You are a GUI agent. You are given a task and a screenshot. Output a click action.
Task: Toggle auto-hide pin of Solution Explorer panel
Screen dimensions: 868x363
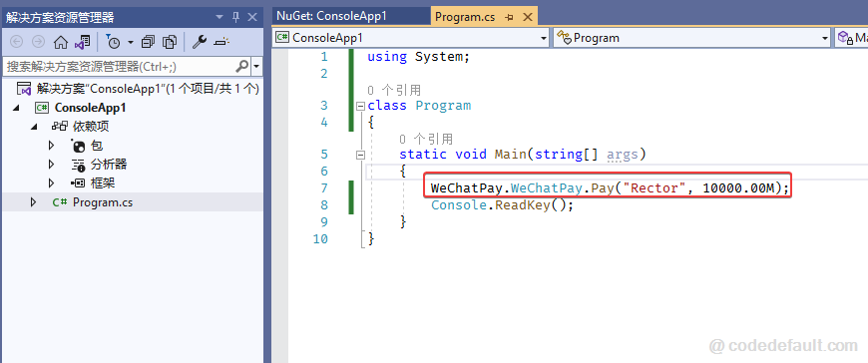point(236,17)
